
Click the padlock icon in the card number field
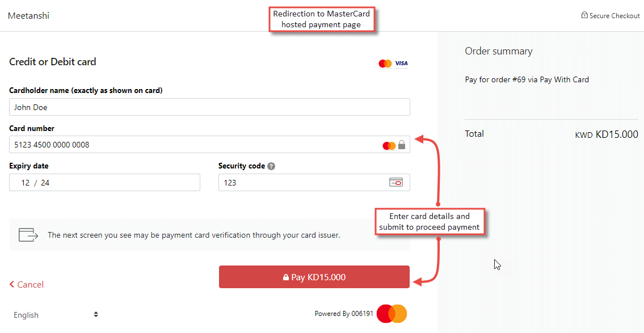coord(402,144)
